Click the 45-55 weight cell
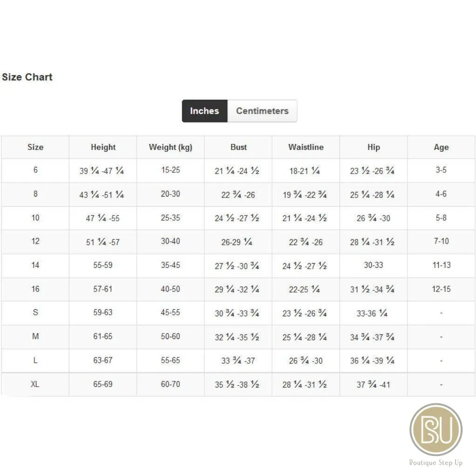Viewport: 476px width, 476px height. 170,313
